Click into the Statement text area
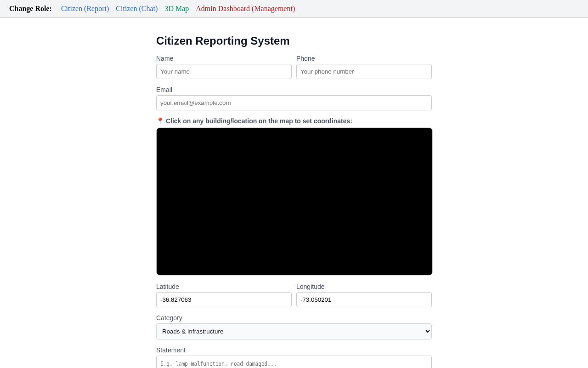Viewport: 588px width, 368px height. coord(294,362)
